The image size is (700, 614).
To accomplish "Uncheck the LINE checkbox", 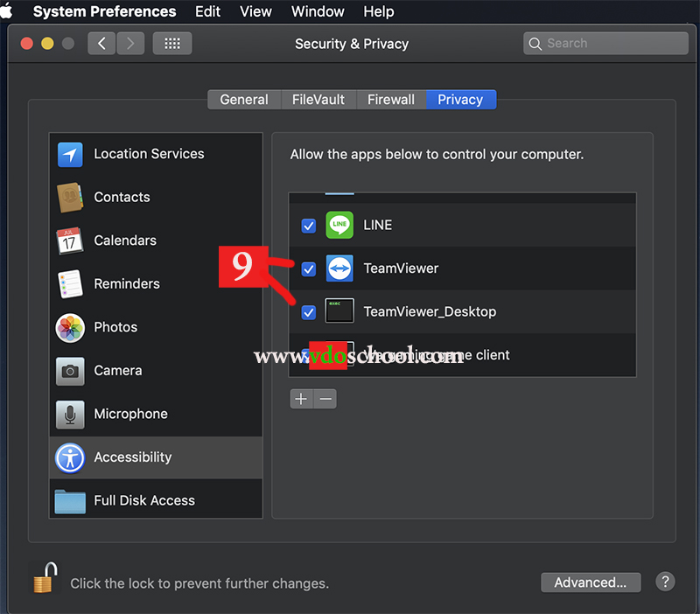I will (x=309, y=226).
